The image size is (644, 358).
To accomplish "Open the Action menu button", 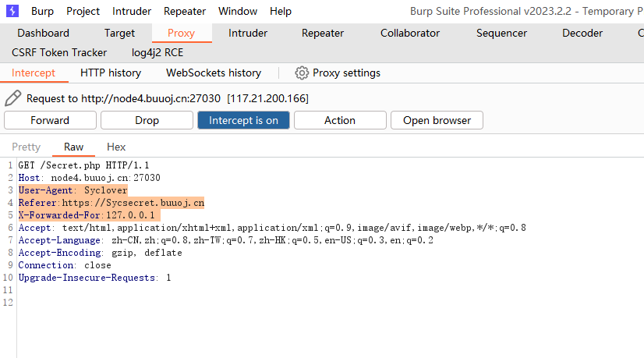I will [x=340, y=120].
